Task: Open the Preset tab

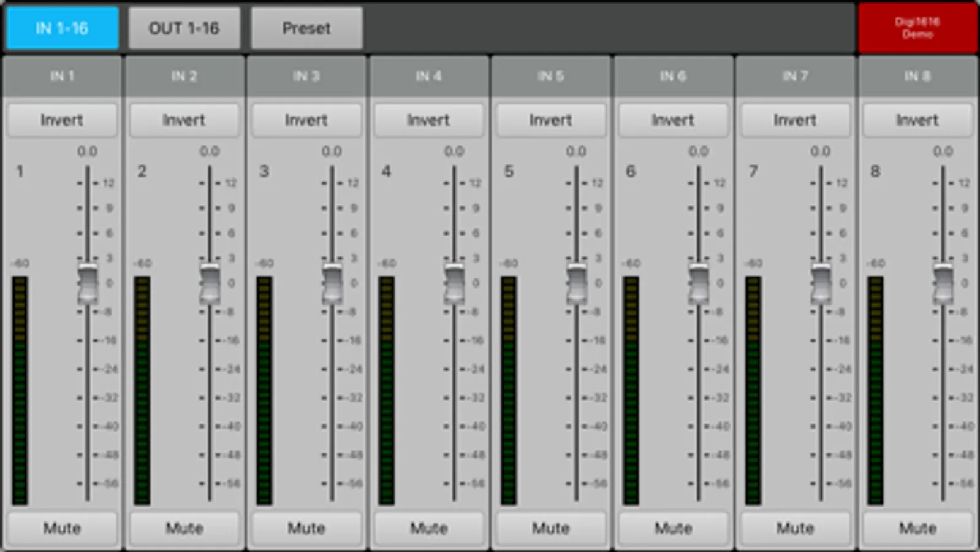Action: 306,28
